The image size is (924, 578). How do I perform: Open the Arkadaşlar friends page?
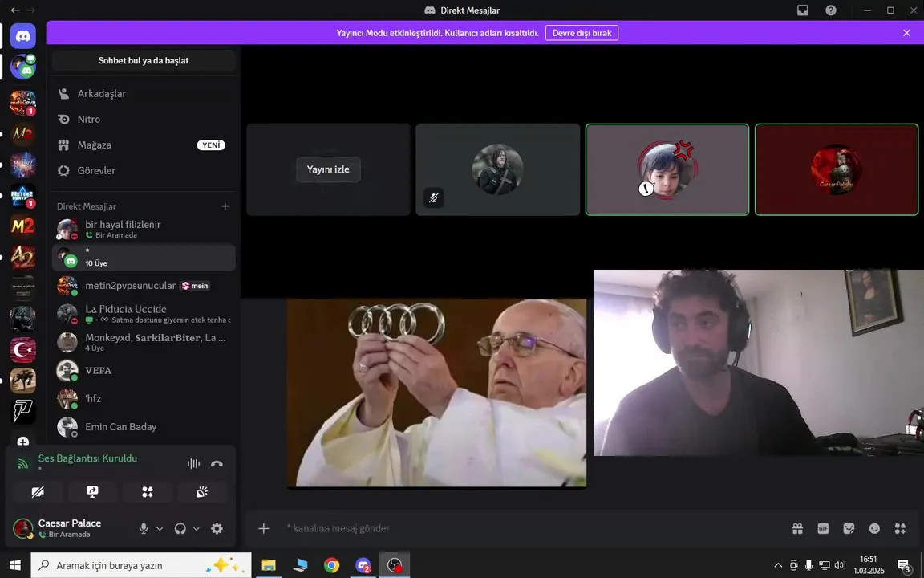tap(144, 93)
